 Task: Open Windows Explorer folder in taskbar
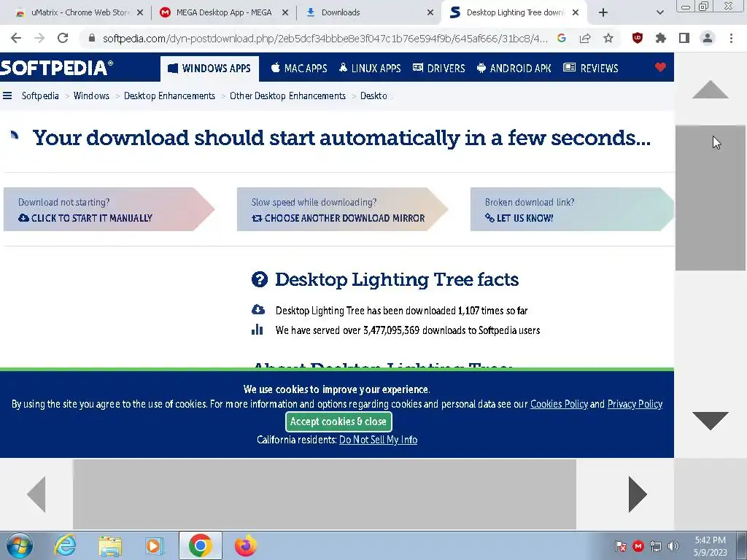[x=110, y=545]
